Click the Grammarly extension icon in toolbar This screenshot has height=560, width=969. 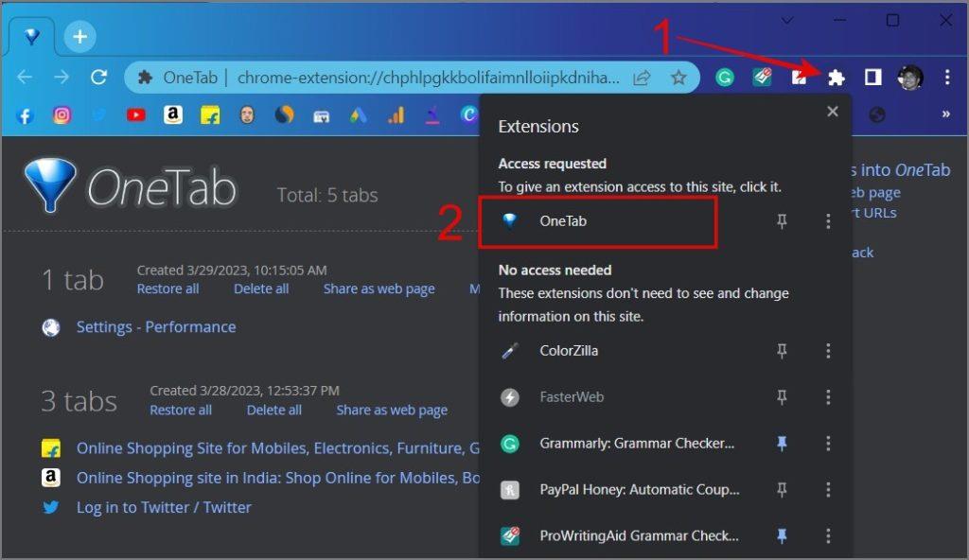point(725,78)
